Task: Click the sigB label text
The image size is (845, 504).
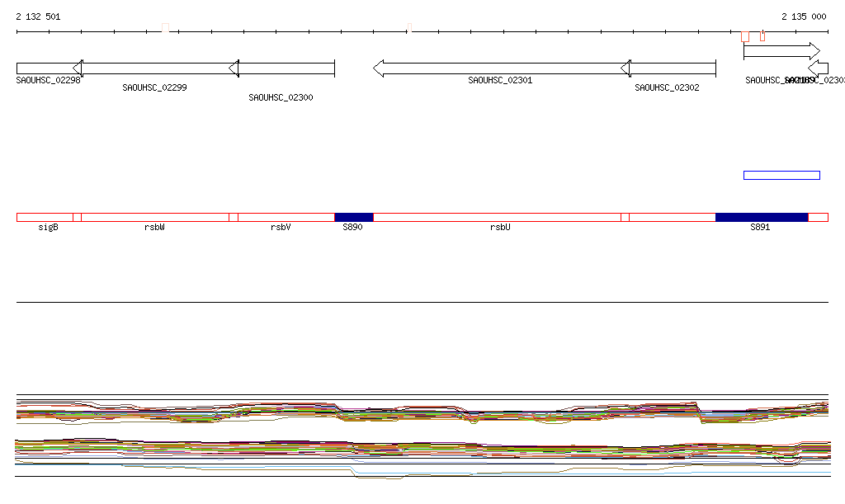Action: coord(48,227)
